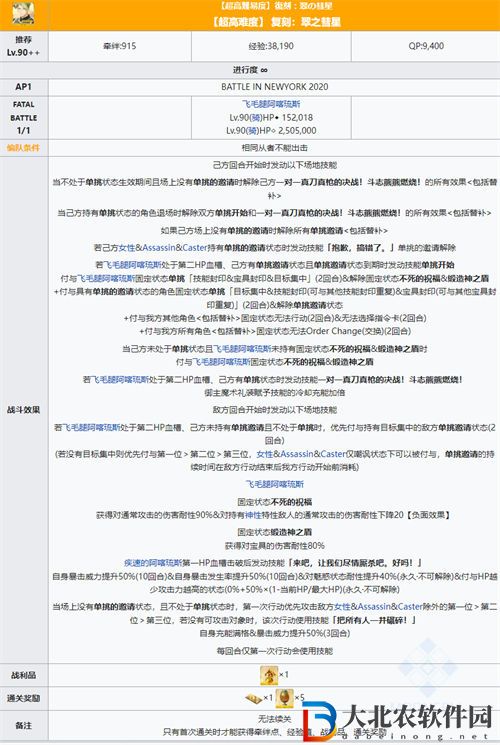Open 女性 link in the「抱歉，搞错了。」line
Screen dimensions: 500x745
coord(127,248)
